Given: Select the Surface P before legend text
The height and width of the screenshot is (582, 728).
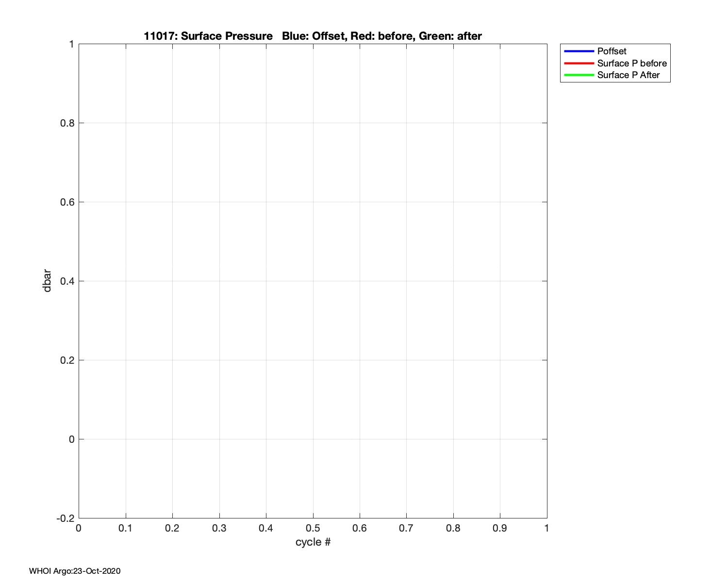Looking at the screenshot, I should pos(631,63).
